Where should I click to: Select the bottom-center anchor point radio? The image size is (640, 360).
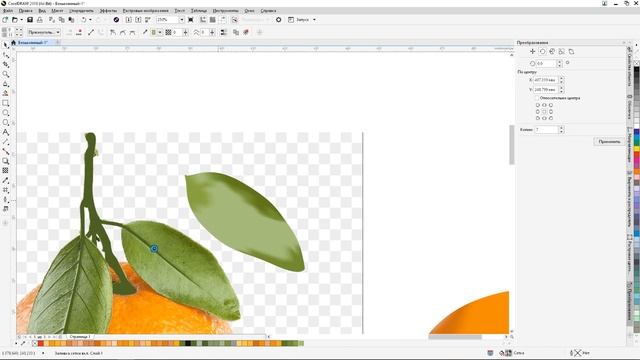pos(544,118)
